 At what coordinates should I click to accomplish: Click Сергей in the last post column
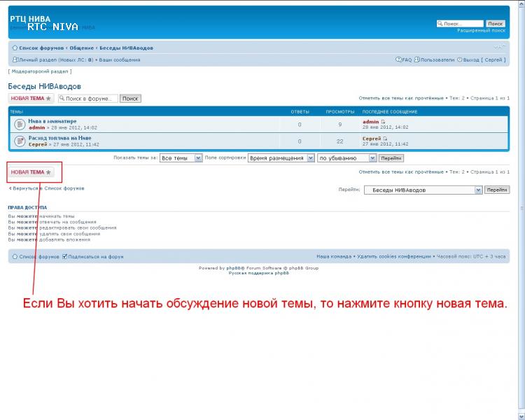click(372, 139)
